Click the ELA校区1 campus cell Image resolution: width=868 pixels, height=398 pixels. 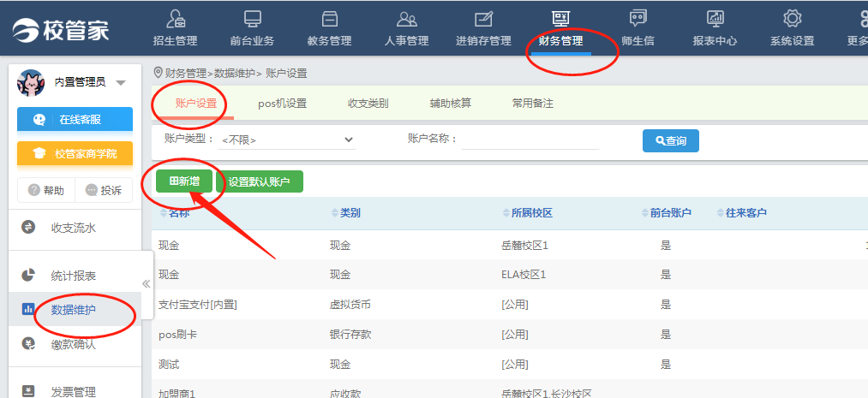[x=524, y=274]
